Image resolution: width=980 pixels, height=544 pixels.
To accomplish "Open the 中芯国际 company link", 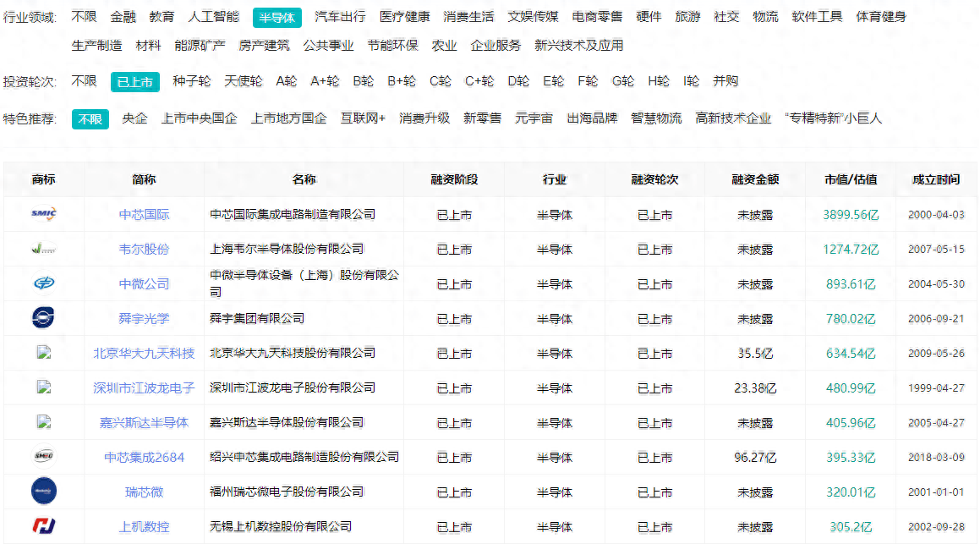I will (x=145, y=215).
